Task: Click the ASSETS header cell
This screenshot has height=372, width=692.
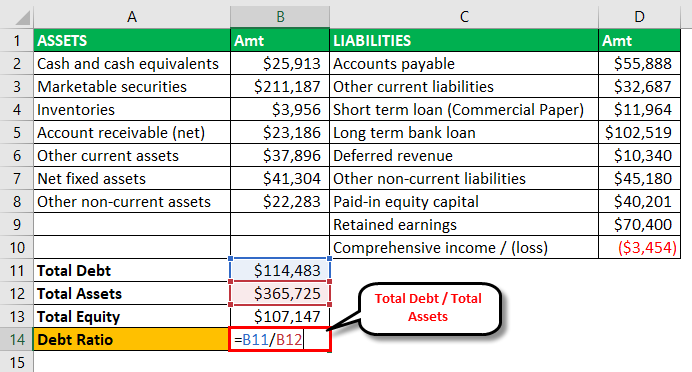Action: [132, 41]
